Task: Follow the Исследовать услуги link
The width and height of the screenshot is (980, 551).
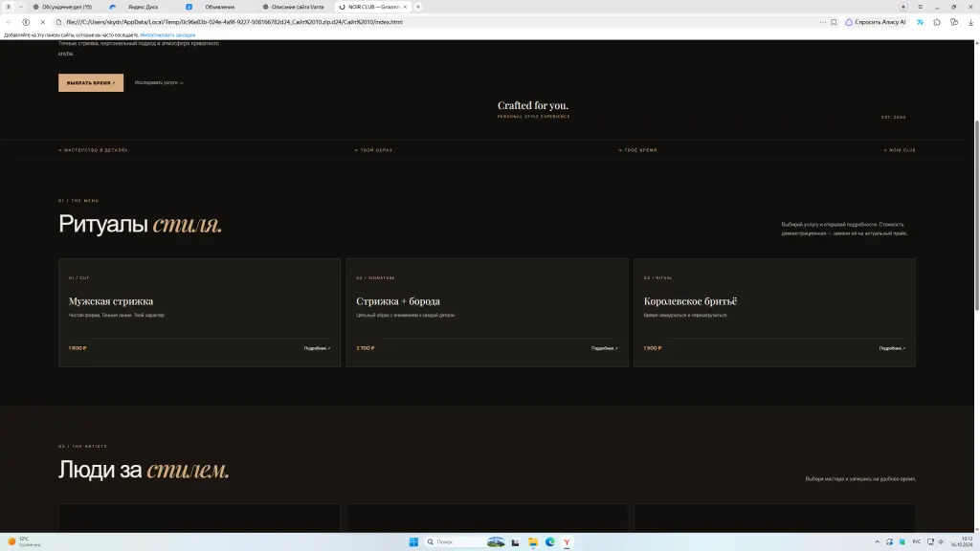Action: click(159, 82)
